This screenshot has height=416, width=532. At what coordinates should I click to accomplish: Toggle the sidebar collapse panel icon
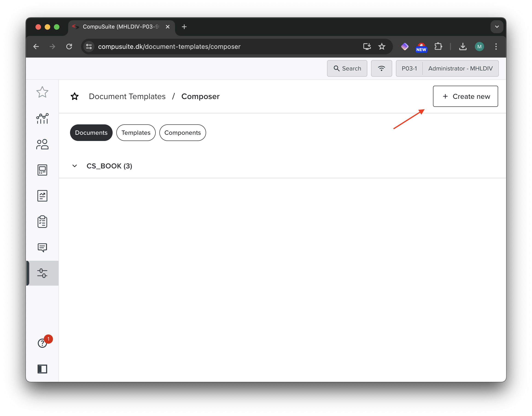(42, 369)
